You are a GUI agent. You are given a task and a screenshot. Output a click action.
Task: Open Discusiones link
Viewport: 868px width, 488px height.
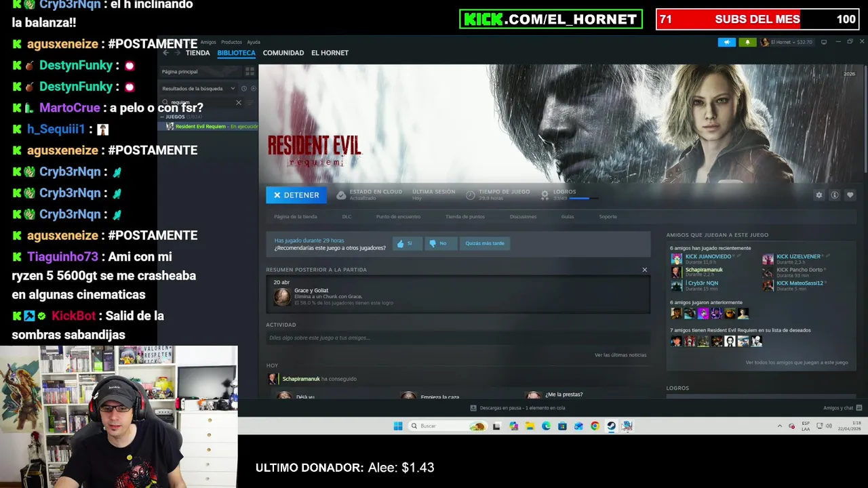[x=523, y=217]
